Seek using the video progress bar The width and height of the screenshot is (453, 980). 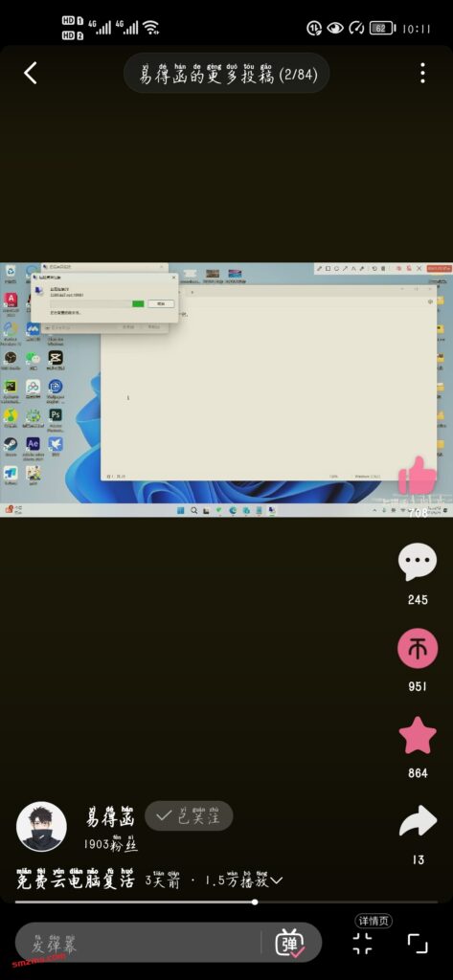tap(226, 902)
